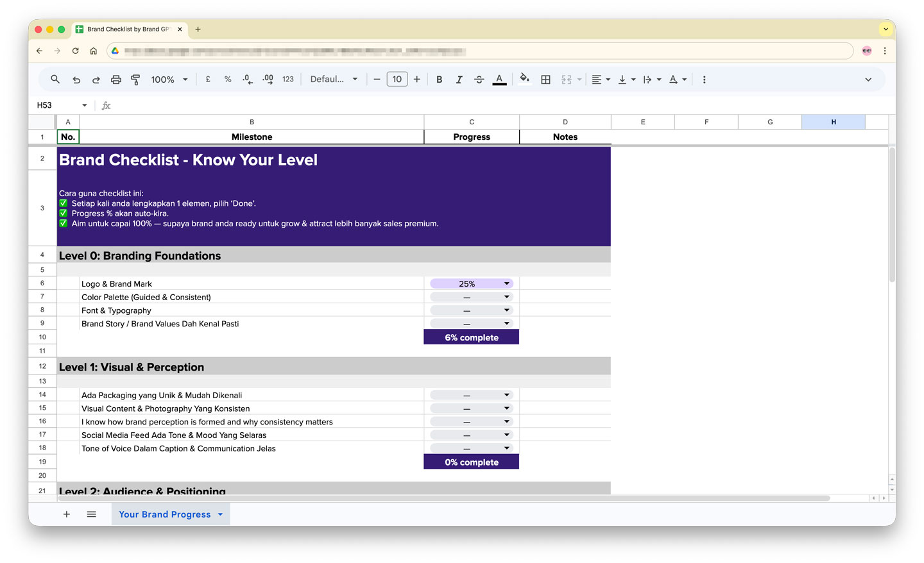Open more number formats (123)
Viewport: 924px width, 563px height.
[288, 80]
